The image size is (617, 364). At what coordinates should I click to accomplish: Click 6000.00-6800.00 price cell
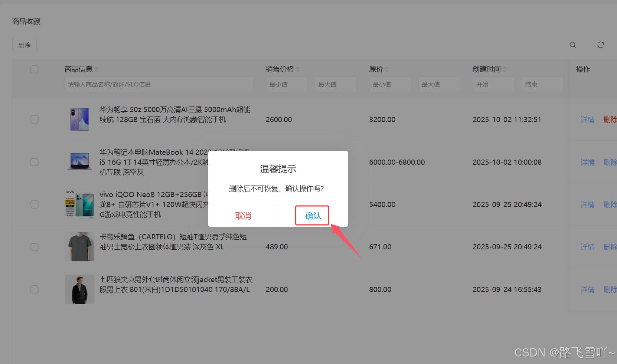(x=397, y=162)
